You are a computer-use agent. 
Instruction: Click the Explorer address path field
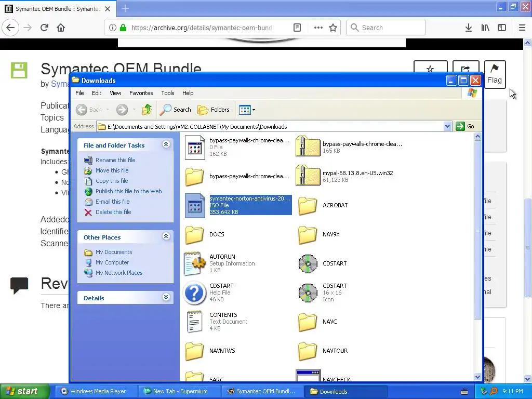(270, 127)
